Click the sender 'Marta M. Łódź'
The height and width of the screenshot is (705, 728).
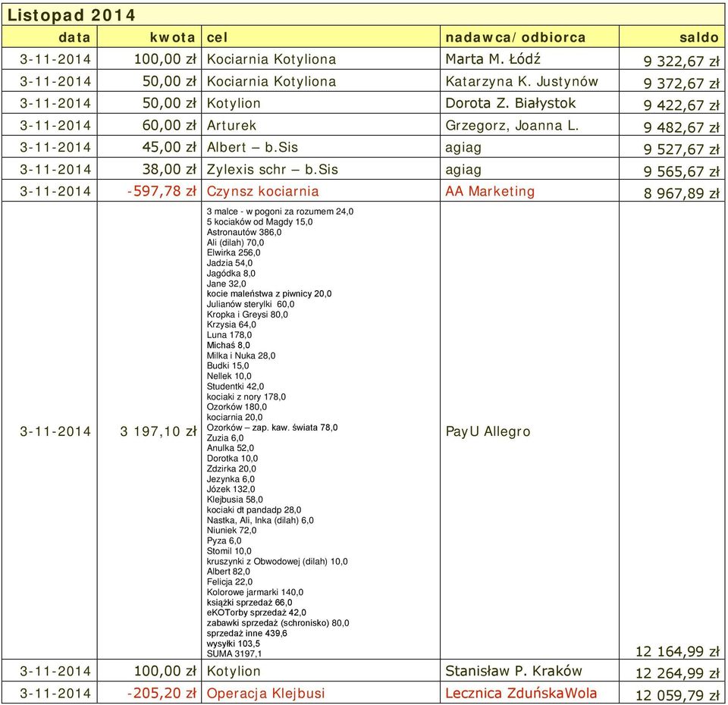493,59
